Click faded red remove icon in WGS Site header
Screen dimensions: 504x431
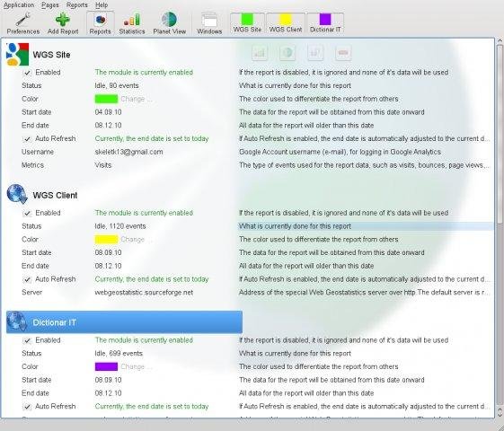(x=343, y=53)
